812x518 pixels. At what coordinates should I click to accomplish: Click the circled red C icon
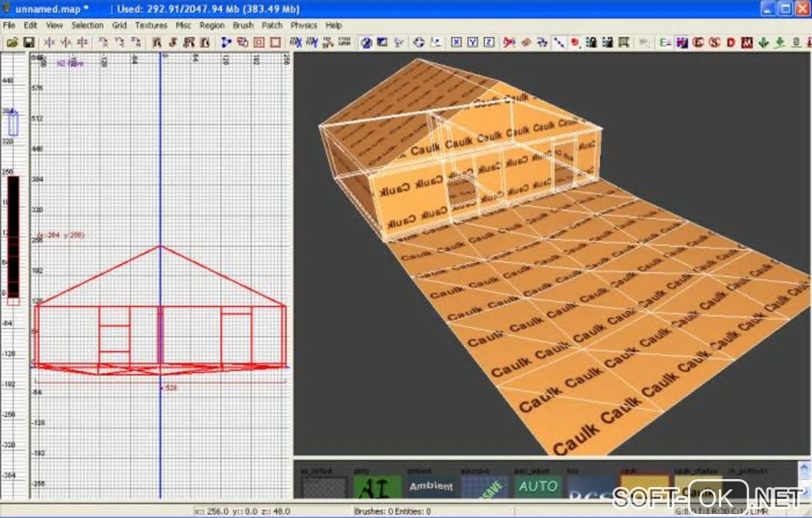coord(699,42)
